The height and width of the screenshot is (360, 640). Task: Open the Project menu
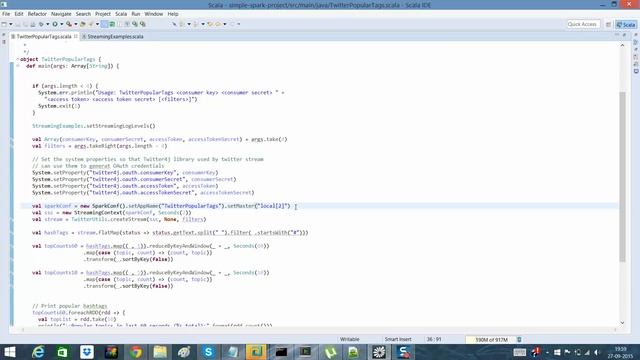coord(103,14)
